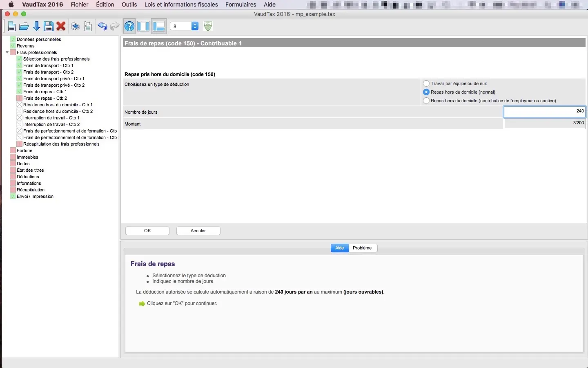Click pink status icon beside Fortune

coord(13,150)
